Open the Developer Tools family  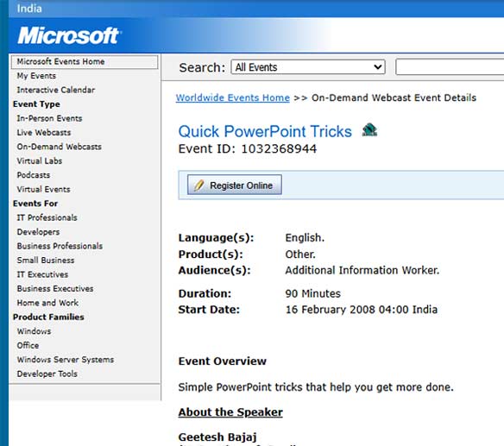(x=47, y=374)
